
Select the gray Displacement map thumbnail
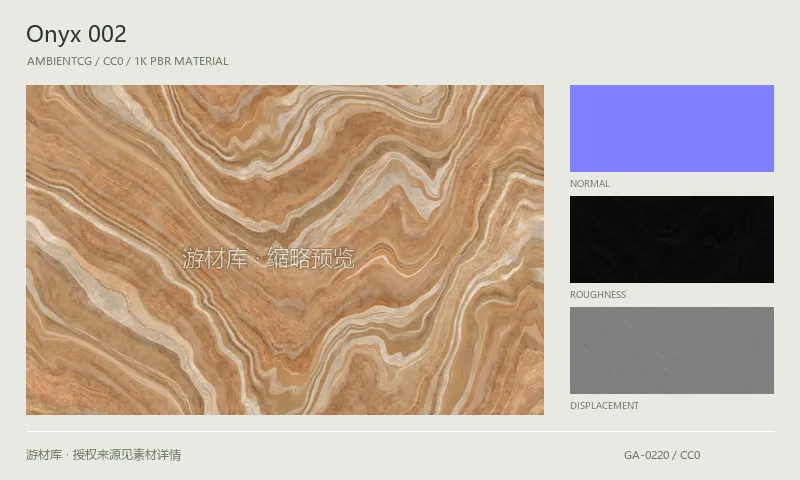(671, 350)
